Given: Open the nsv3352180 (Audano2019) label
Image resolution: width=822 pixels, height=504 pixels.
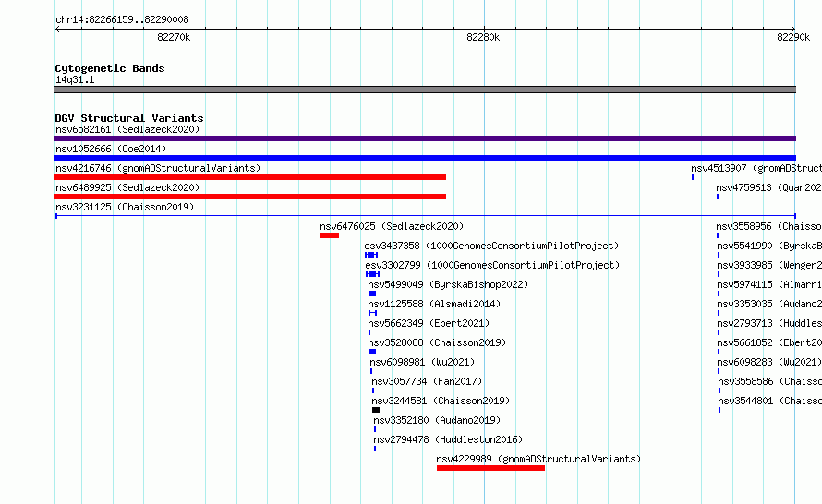Looking at the screenshot, I should tap(437, 420).
